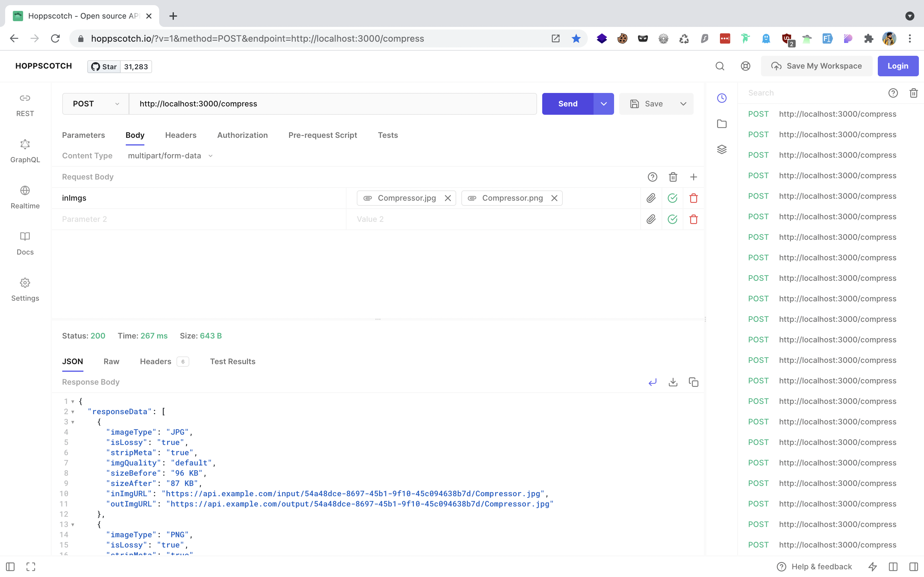Open the POST method dropdown

pyautogui.click(x=96, y=104)
